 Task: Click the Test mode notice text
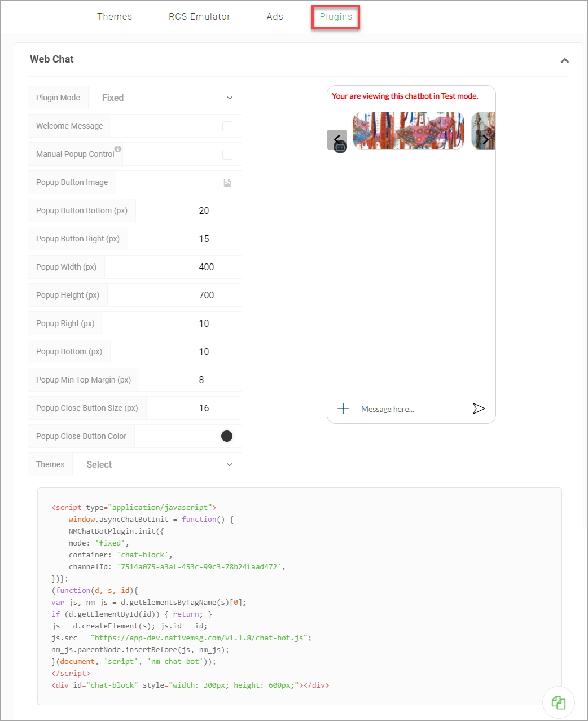405,96
